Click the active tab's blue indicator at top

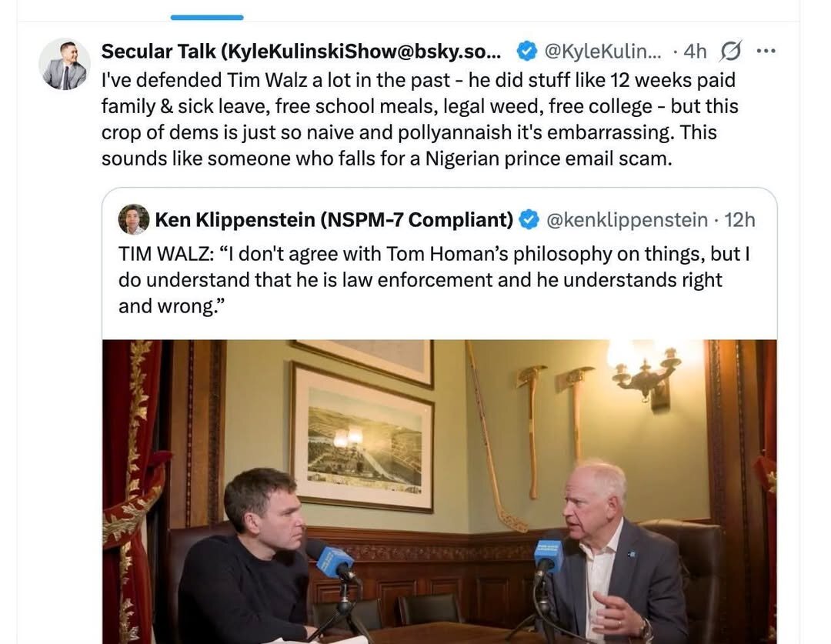(206, 16)
